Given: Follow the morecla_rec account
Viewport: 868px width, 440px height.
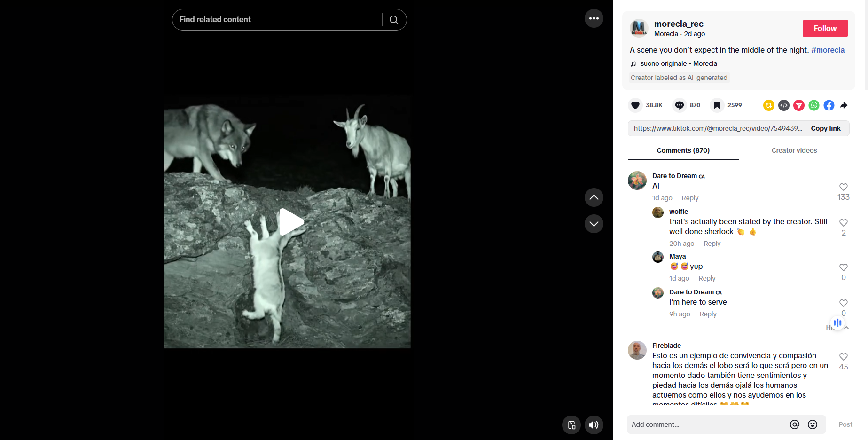Looking at the screenshot, I should pos(825,28).
